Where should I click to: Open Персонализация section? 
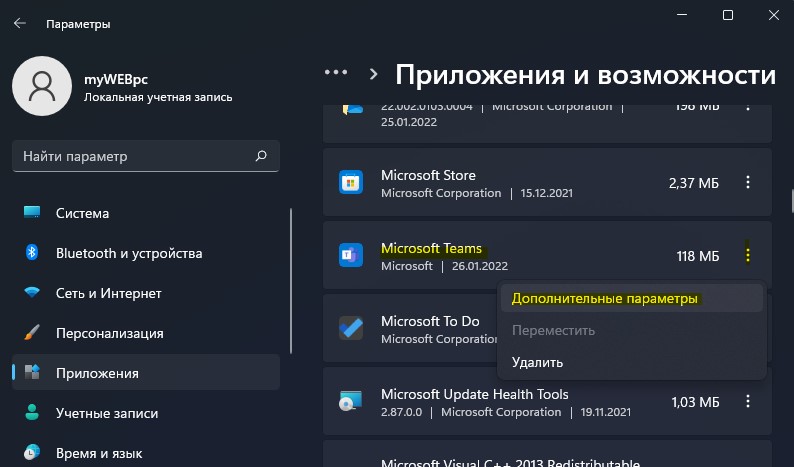point(146,333)
